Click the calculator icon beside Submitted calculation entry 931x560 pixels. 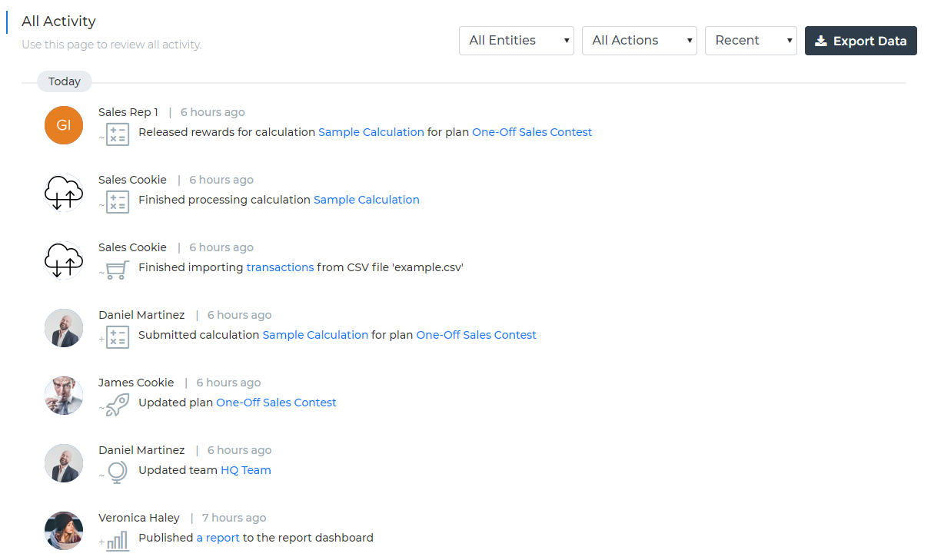coord(117,336)
